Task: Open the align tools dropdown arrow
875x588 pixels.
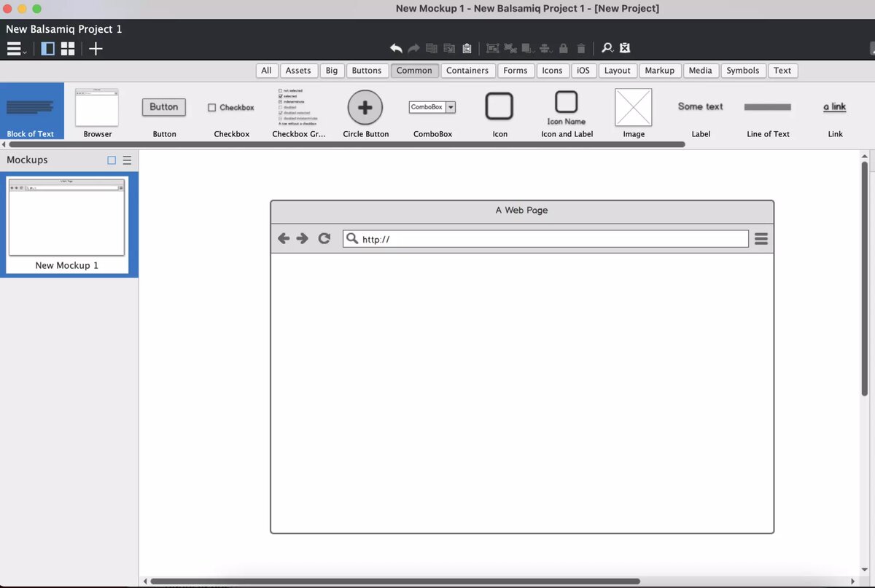Action: 551,51
